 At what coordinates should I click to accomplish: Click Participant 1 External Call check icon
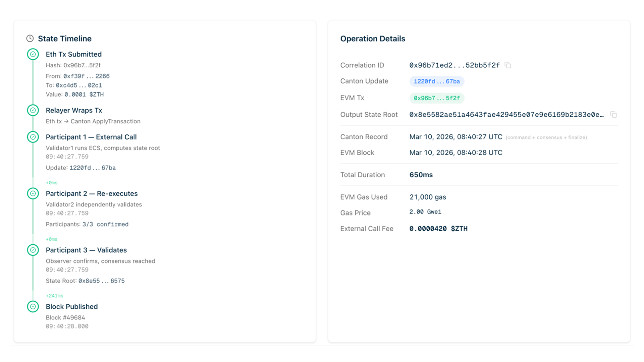pyautogui.click(x=33, y=137)
